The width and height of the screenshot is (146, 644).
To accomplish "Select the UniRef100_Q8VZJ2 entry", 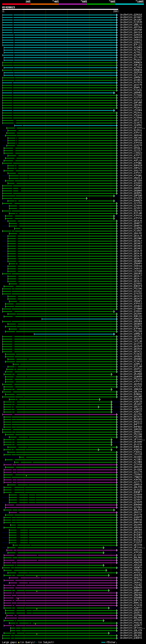I will pyautogui.click(x=131, y=120).
